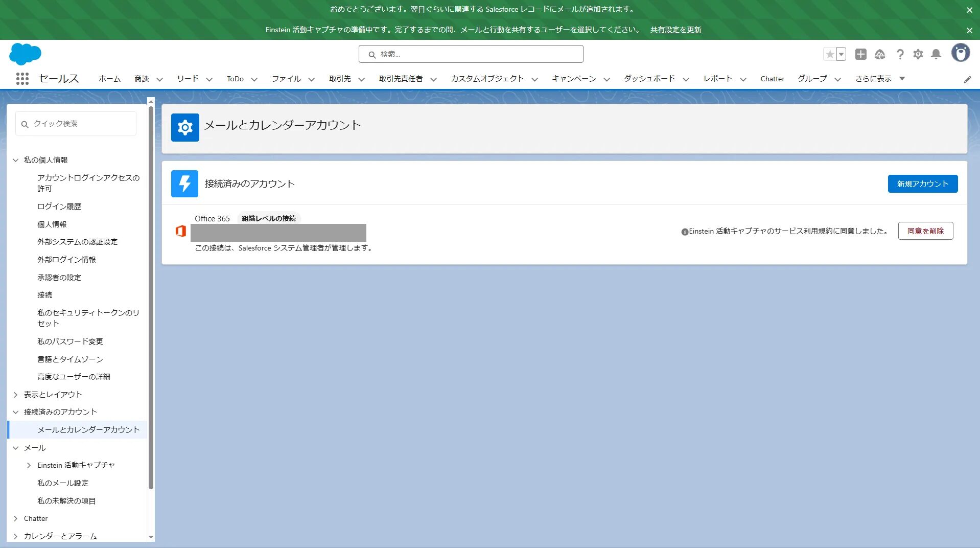Click the pencil icon to edit navigation
The width and height of the screenshot is (980, 548).
[x=967, y=79]
